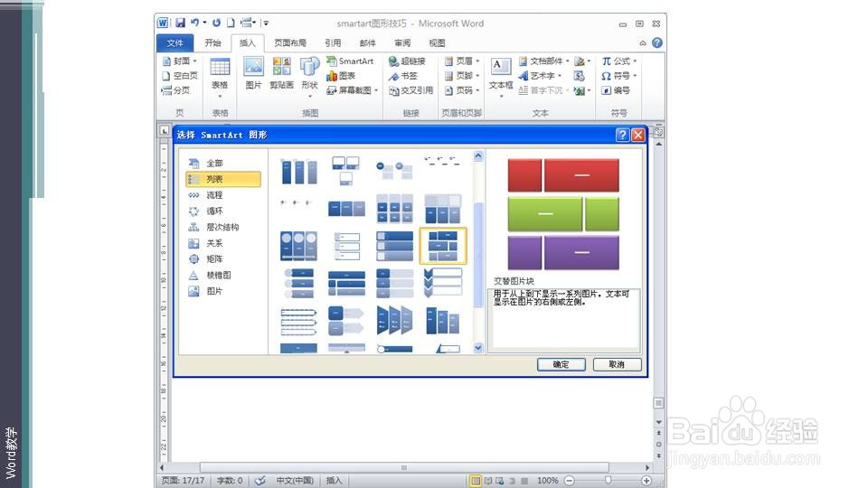
Task: Click the SmartArt dialog help button
Action: pos(622,135)
